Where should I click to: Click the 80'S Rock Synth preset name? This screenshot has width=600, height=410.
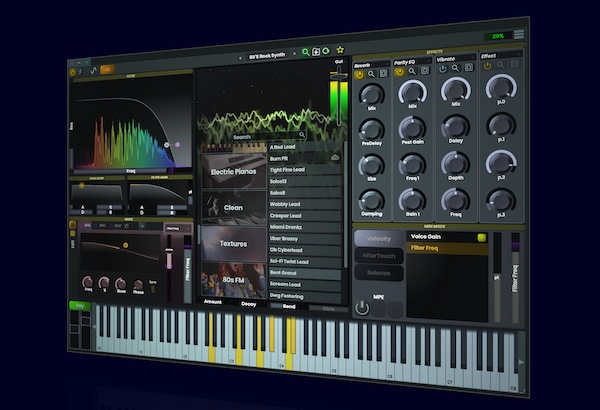(x=267, y=56)
